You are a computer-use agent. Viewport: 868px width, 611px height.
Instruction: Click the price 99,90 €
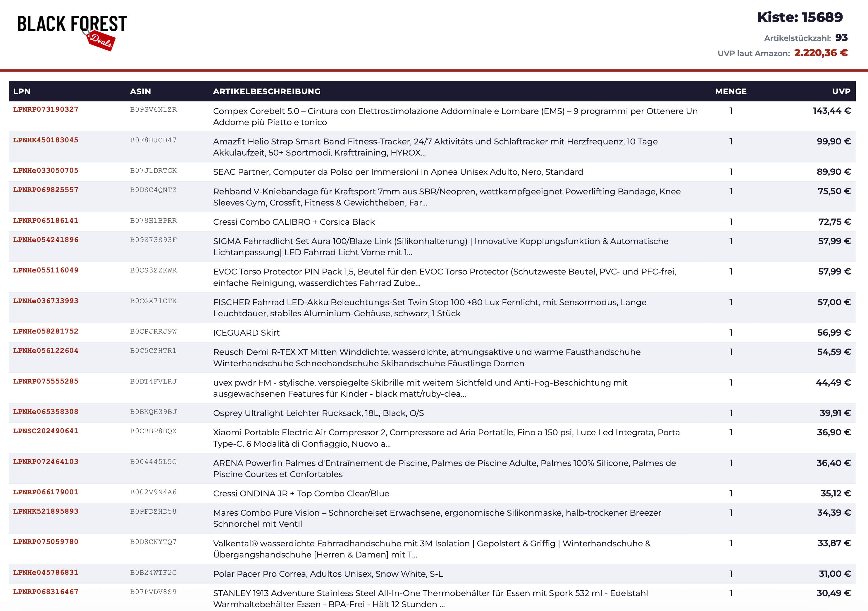833,141
